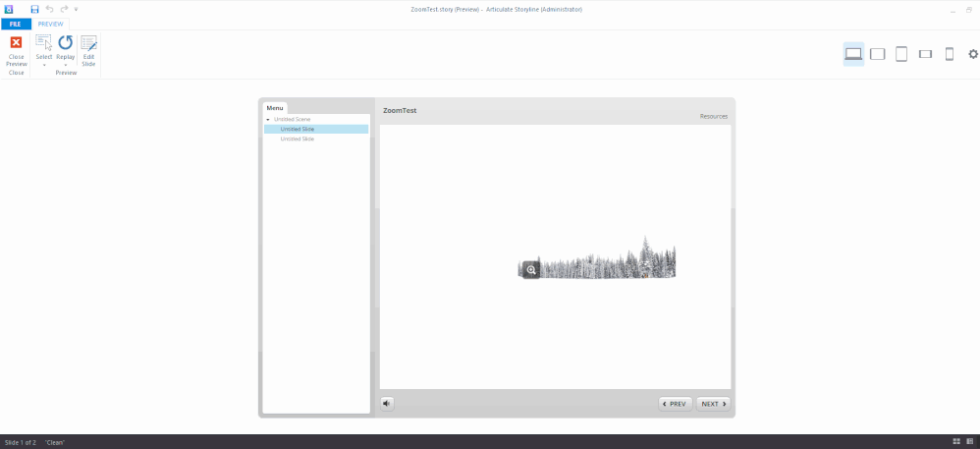Click the "Slide 1 of 2" status text
This screenshot has width=980, height=449.
(20, 442)
